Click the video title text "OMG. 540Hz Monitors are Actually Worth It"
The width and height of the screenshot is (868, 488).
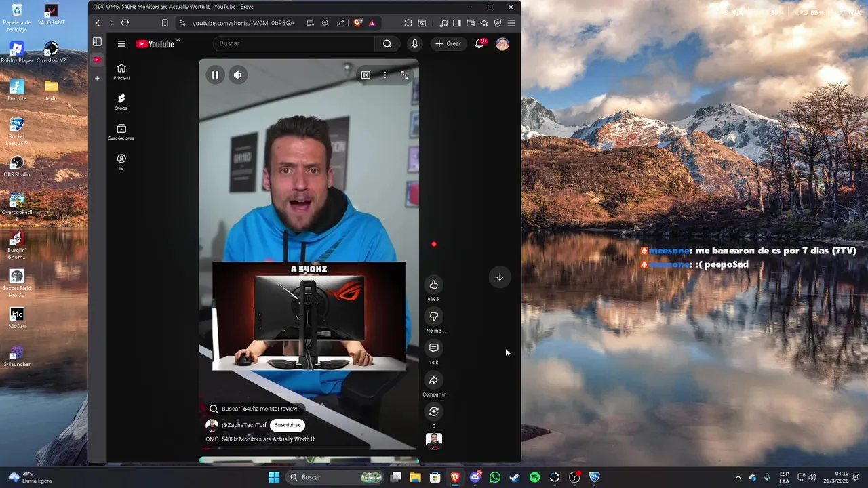pos(260,439)
